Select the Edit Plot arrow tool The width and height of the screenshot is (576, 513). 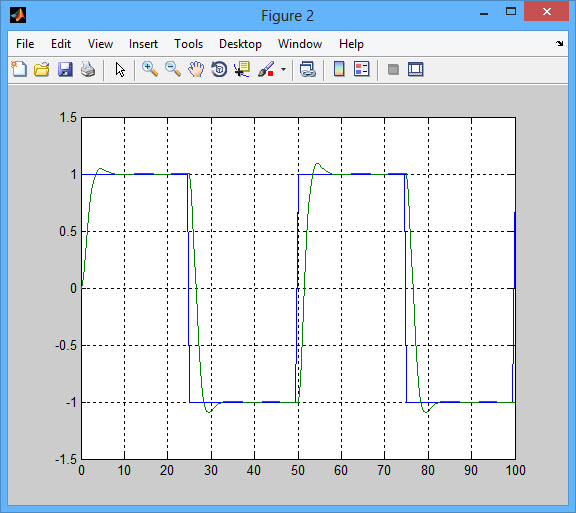click(120, 69)
